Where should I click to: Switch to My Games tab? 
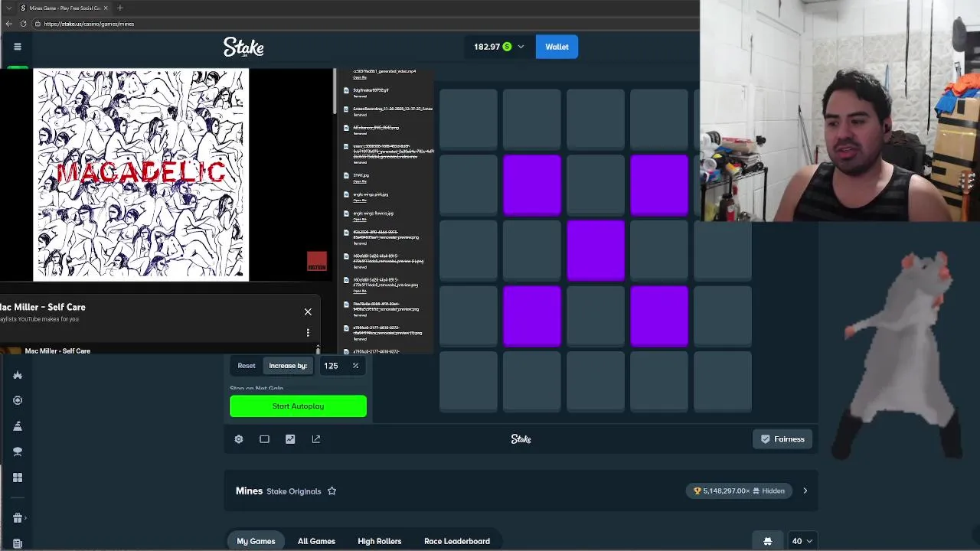click(256, 541)
